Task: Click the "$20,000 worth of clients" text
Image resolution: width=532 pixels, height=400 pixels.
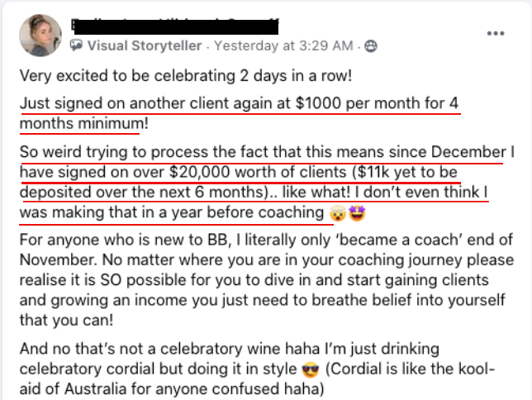Action: 258,172
